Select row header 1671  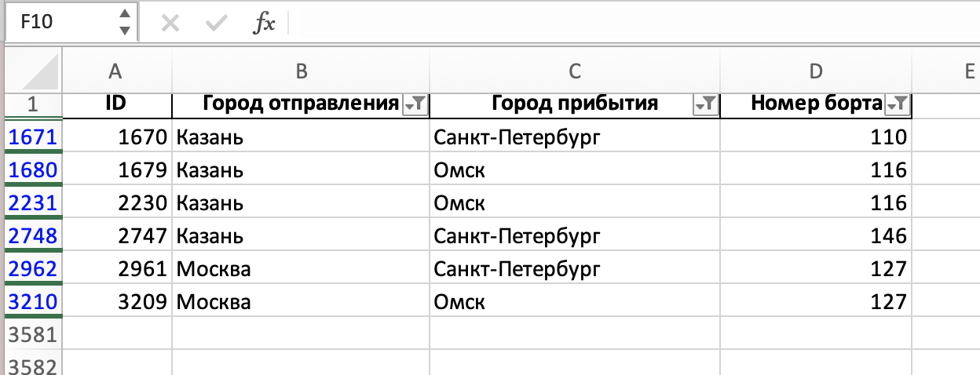click(x=31, y=137)
